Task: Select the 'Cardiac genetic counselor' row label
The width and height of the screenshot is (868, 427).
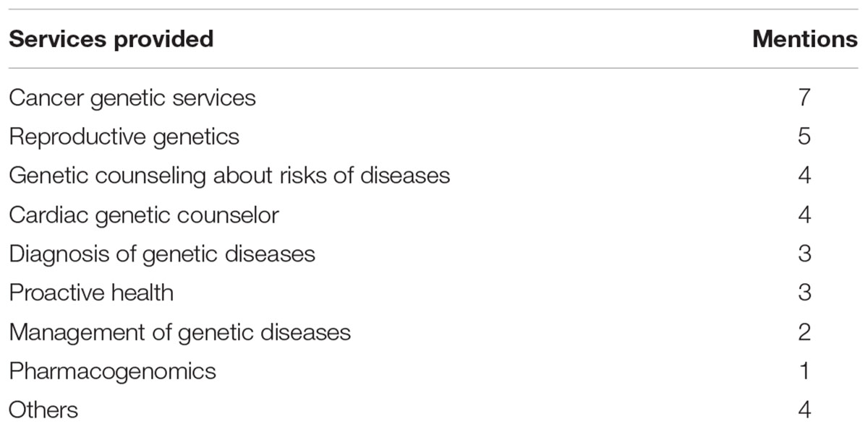Action: click(x=144, y=215)
